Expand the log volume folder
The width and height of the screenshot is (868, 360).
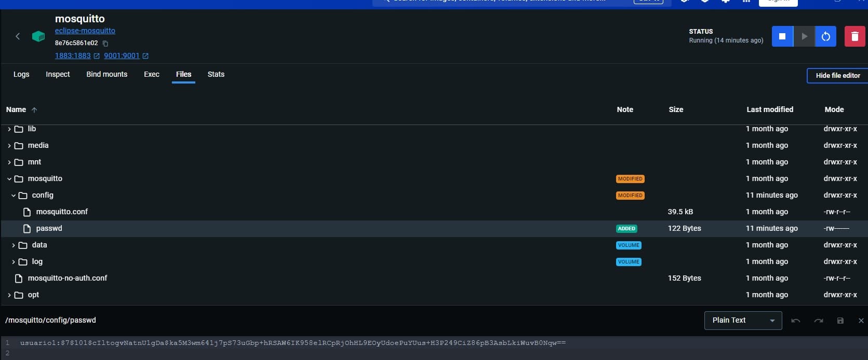tap(14, 262)
